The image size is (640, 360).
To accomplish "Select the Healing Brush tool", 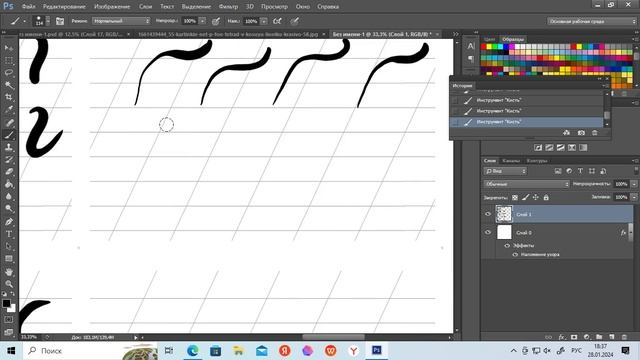I will click(9, 122).
